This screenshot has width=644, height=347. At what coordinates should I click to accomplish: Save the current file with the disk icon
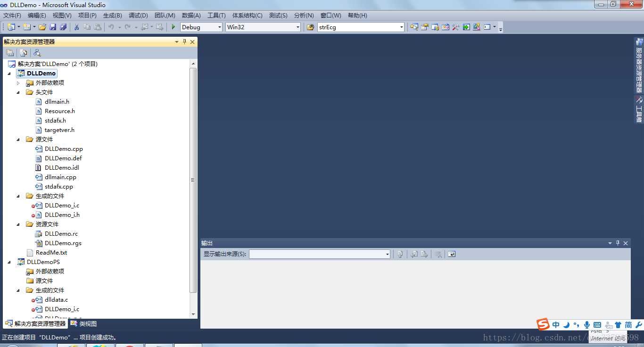tap(53, 27)
